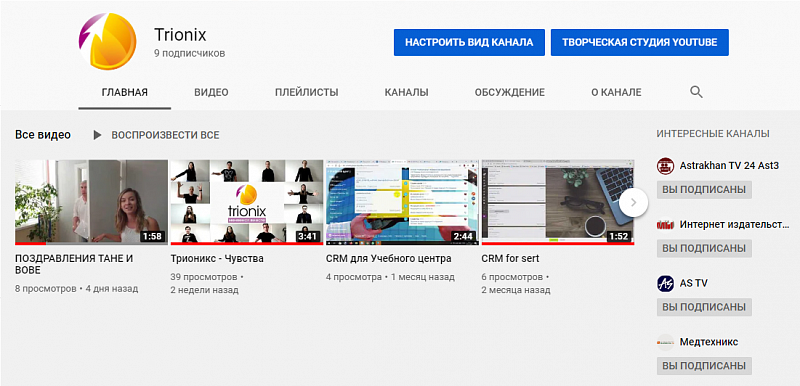
Task: Click Воспроизвести все link
Action: [x=165, y=135]
